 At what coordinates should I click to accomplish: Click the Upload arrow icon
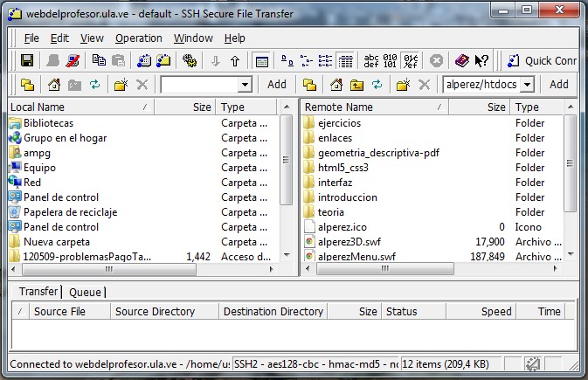[x=235, y=61]
